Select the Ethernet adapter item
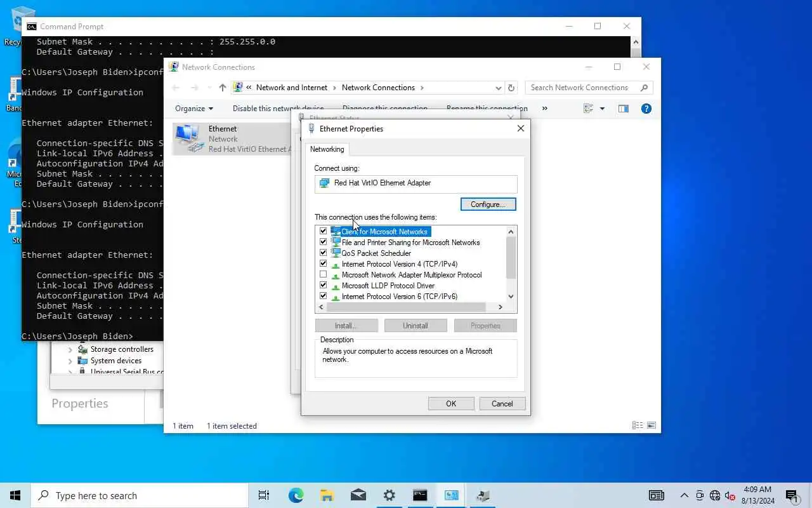Viewport: 812px width, 508px height. [232, 138]
